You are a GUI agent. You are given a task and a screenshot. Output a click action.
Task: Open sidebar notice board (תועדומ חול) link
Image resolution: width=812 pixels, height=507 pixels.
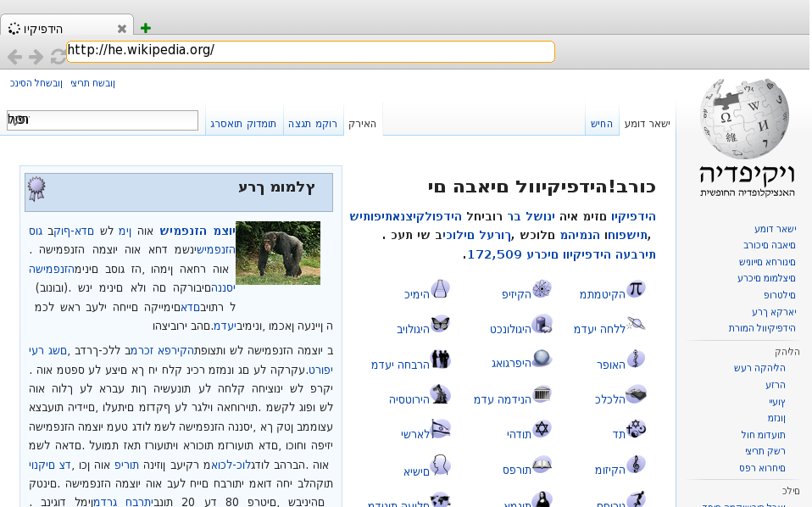763,434
